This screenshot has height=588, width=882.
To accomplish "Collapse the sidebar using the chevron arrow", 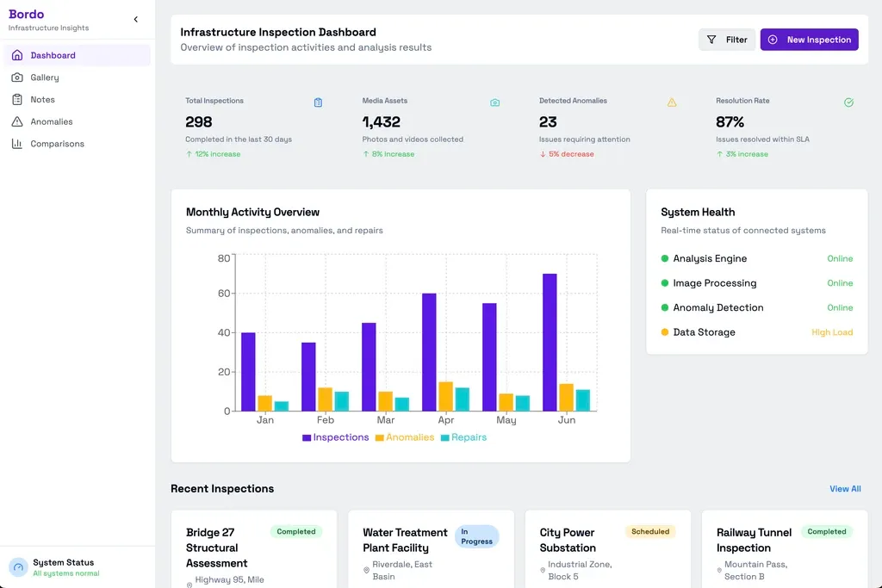I will pyautogui.click(x=135, y=20).
